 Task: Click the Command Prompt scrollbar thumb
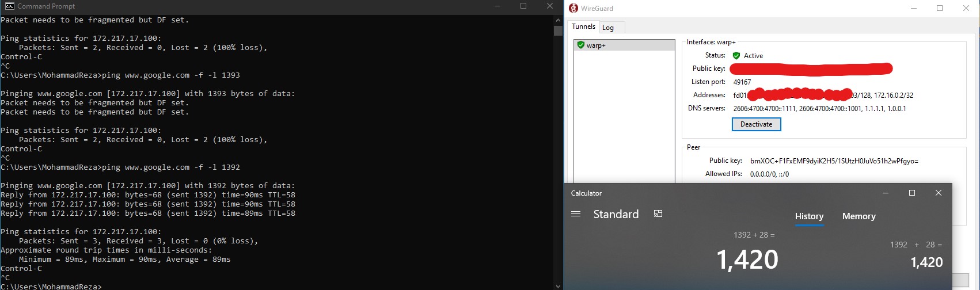click(558, 30)
